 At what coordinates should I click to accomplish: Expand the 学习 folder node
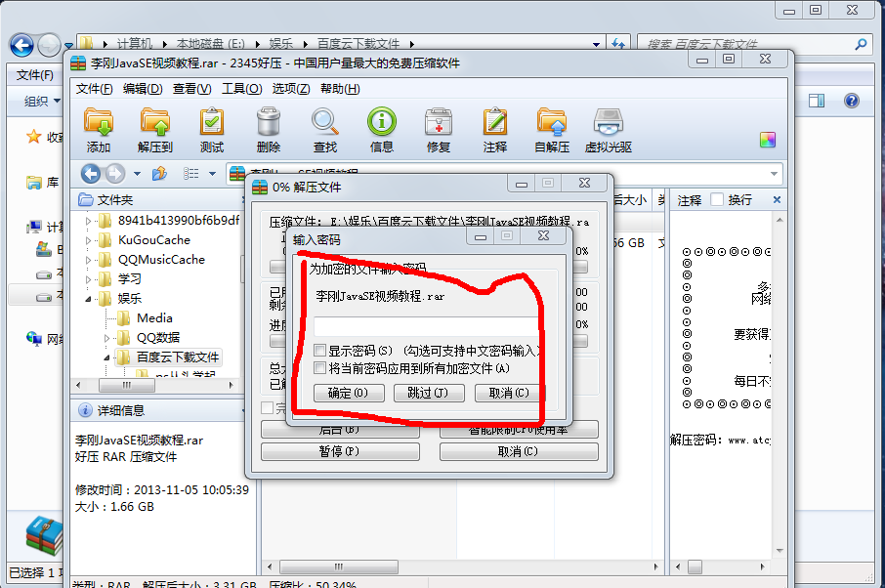click(88, 279)
